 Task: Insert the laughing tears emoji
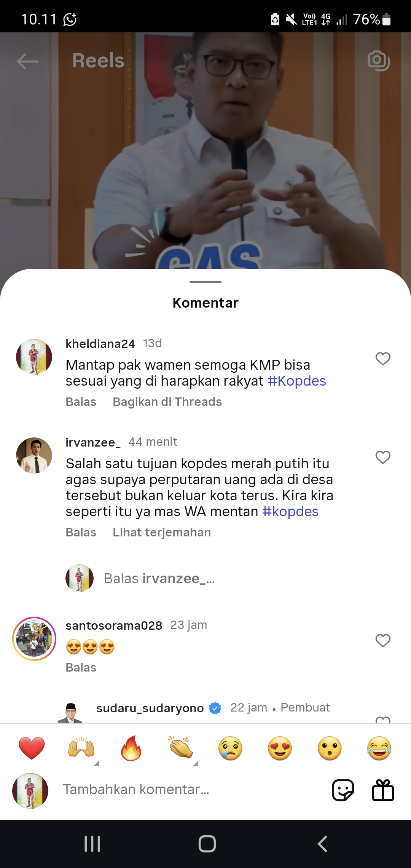coord(379,748)
